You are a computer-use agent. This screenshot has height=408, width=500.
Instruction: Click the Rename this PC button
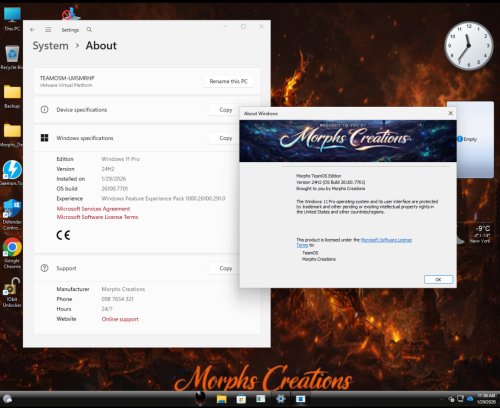(229, 81)
